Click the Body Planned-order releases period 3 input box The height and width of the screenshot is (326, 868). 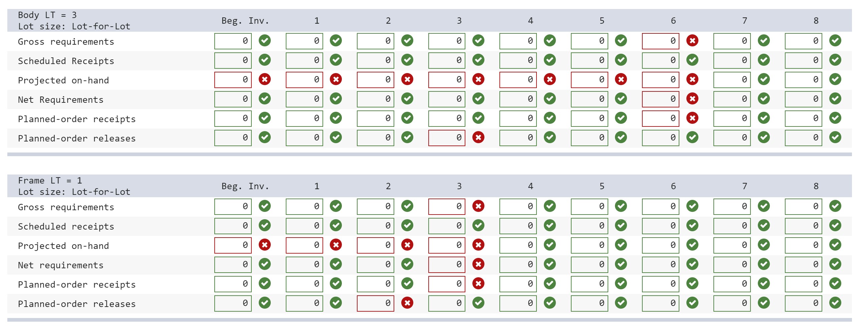tap(446, 137)
